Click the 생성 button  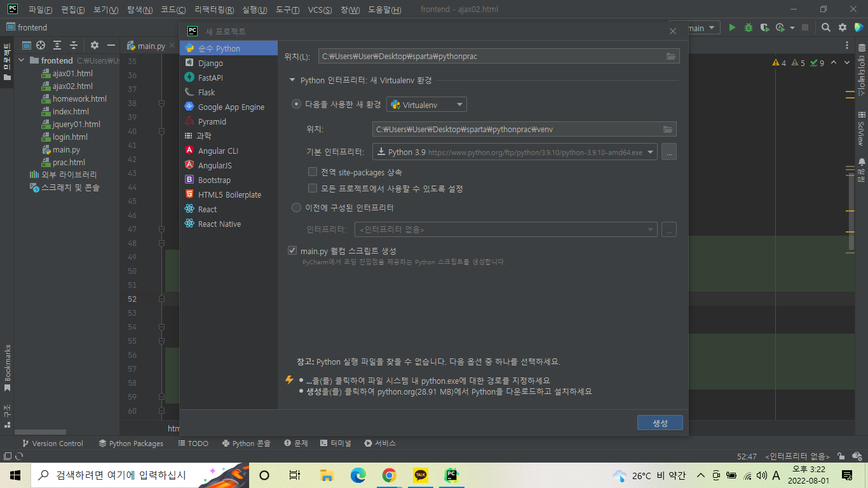660,423
